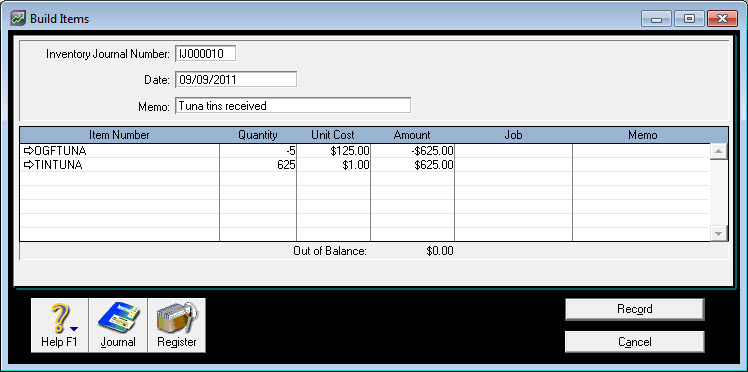This screenshot has height=372, width=748.
Task: Click the scroll down arrow of the item list
Action: click(x=719, y=233)
